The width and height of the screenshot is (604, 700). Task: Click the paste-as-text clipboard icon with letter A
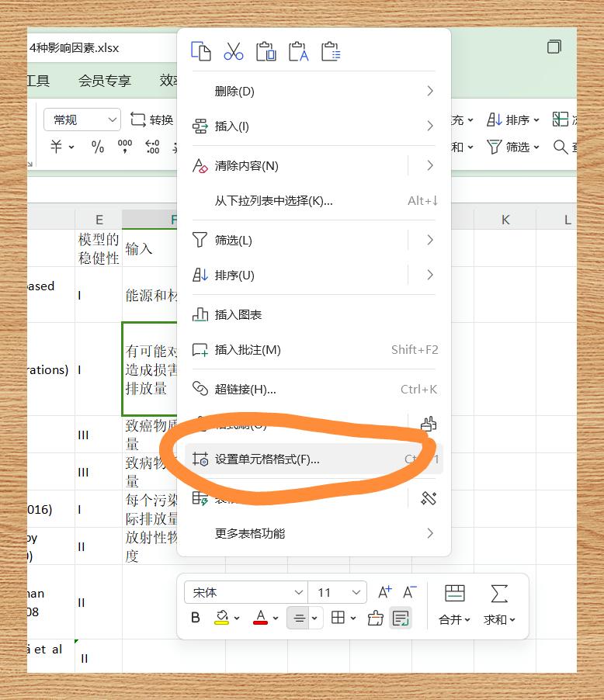(x=298, y=51)
